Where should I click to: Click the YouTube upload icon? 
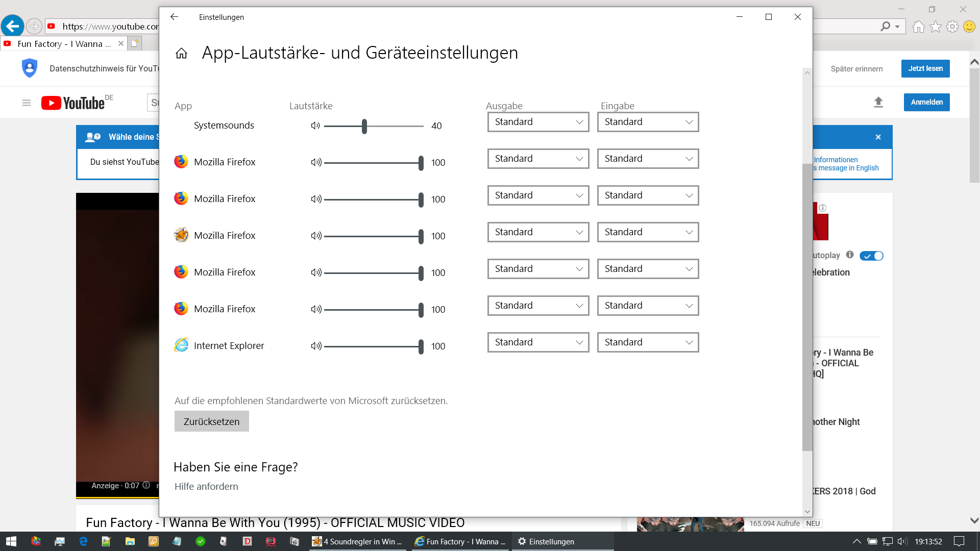[878, 102]
